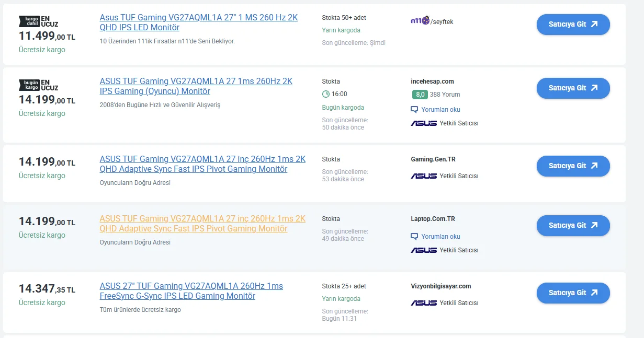The image size is (644, 338).
Task: Click the 11.499,00 TL price
Action: 47,36
